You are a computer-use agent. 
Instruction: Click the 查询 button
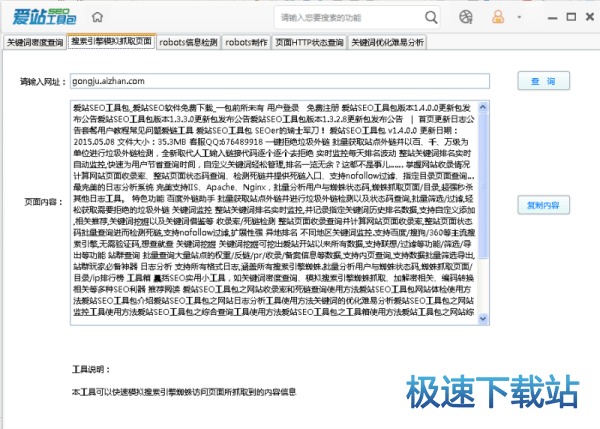(x=543, y=81)
